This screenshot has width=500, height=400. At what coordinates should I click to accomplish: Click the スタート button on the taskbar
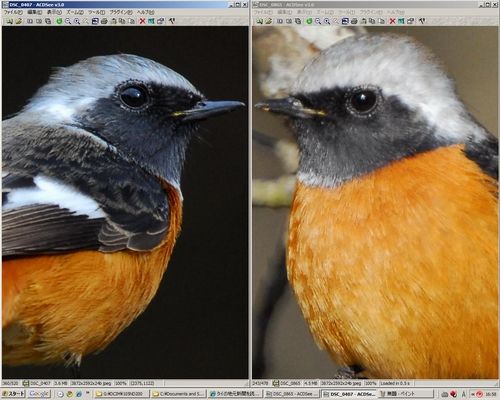pyautogui.click(x=13, y=394)
